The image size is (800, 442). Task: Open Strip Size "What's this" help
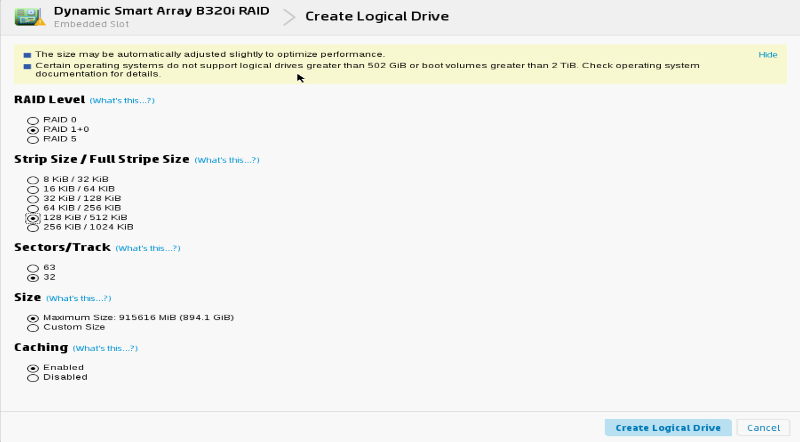pyautogui.click(x=227, y=160)
